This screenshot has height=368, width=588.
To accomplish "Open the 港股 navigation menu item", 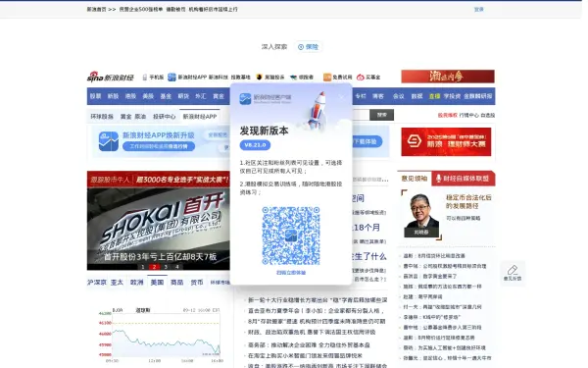I will pos(130,96).
